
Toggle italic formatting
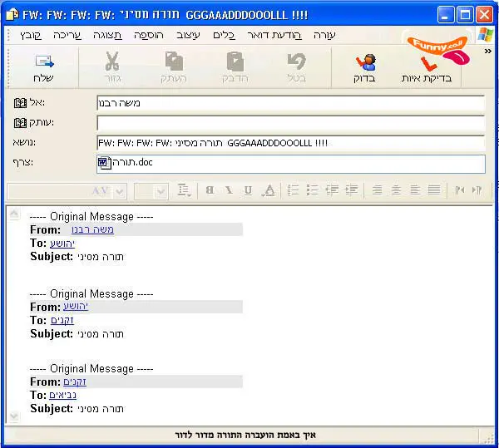pos(229,190)
